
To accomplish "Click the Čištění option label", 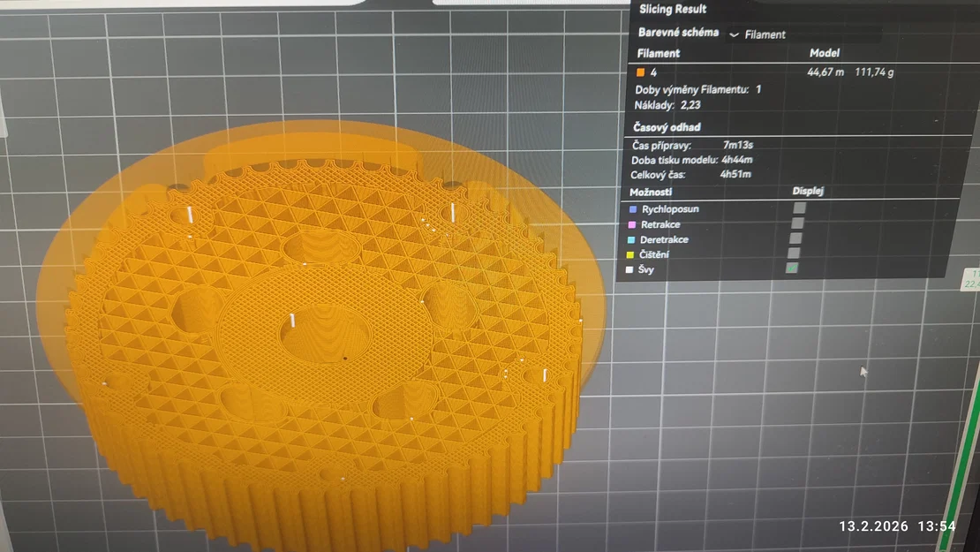I will coord(653,254).
